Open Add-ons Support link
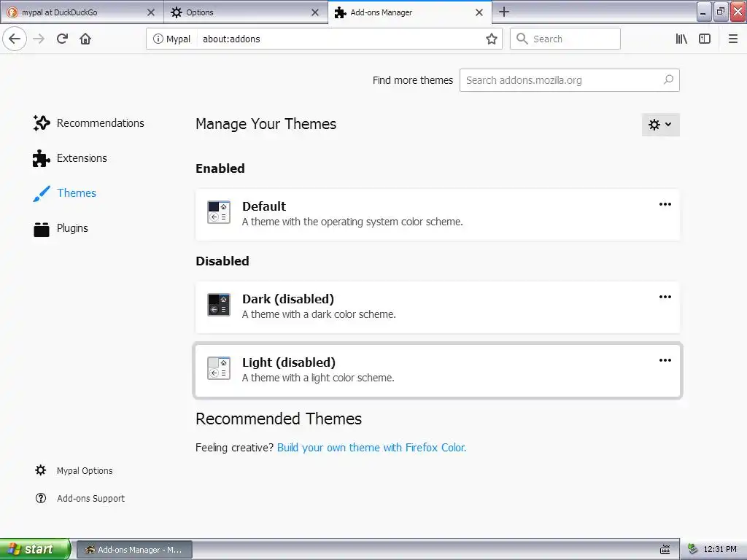747x560 pixels. (x=80, y=498)
